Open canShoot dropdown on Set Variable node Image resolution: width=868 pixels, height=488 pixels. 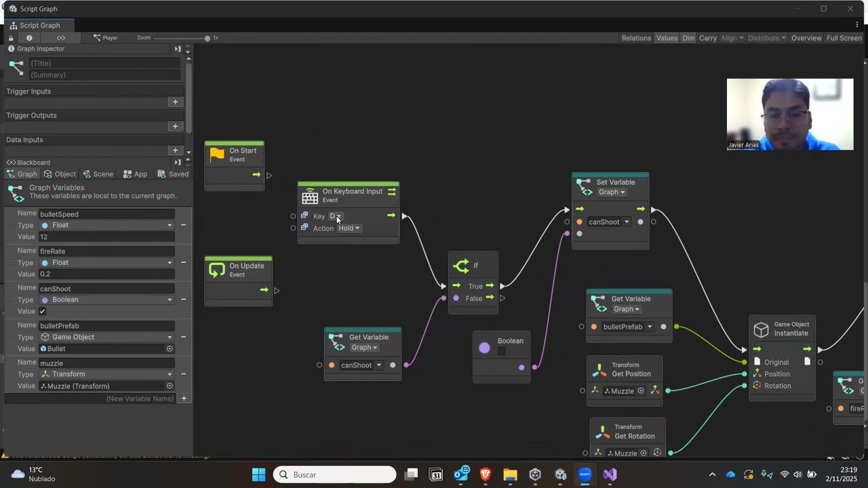click(x=609, y=222)
